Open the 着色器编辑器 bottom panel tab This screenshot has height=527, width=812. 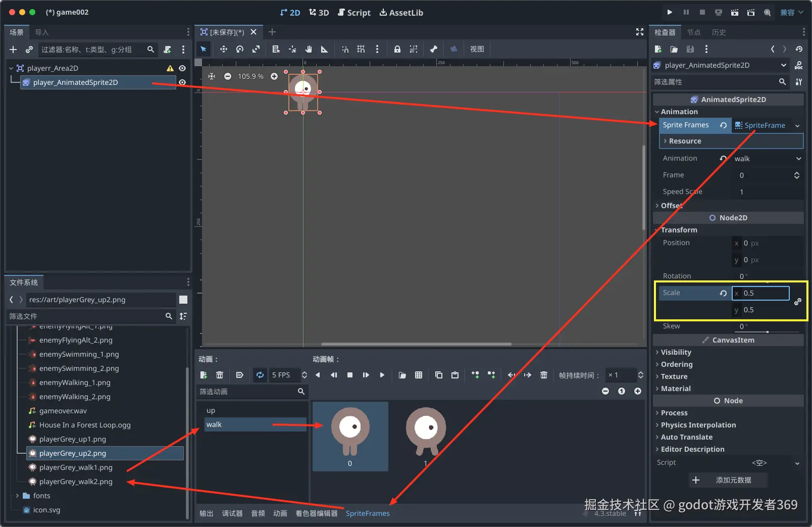point(317,513)
